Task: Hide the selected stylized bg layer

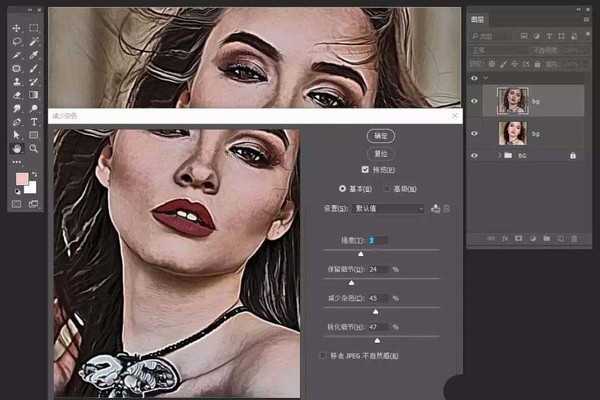Action: 474,101
